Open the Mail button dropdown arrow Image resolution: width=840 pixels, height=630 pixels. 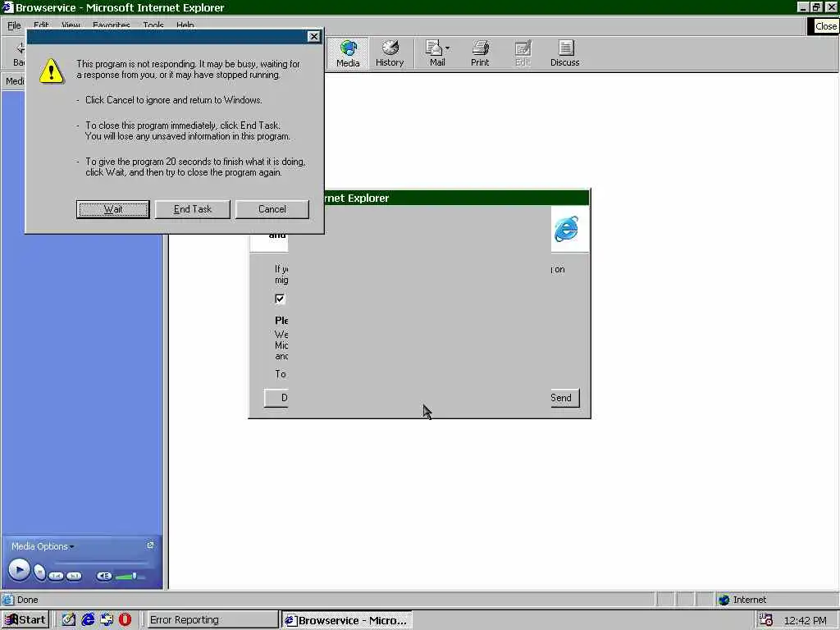pos(448,48)
